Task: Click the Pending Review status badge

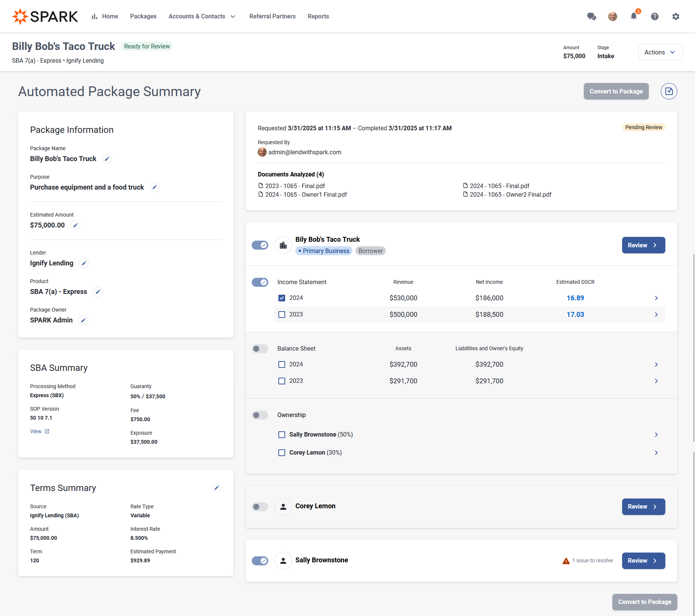Action: click(x=644, y=127)
